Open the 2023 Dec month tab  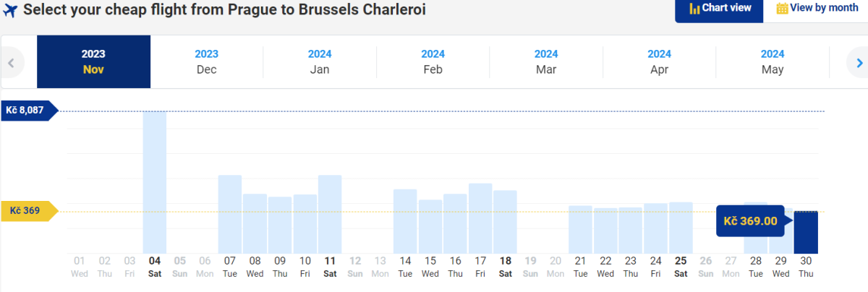click(206, 62)
